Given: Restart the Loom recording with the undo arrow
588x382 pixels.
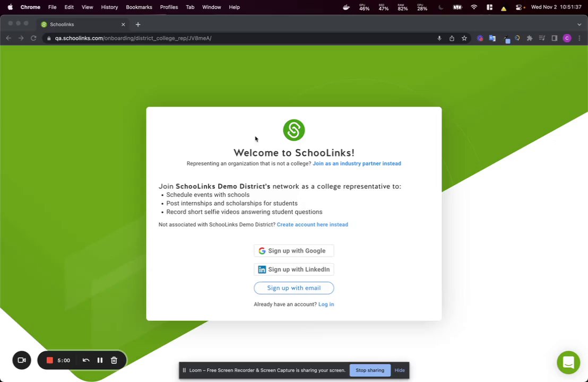Looking at the screenshot, I should (x=86, y=360).
